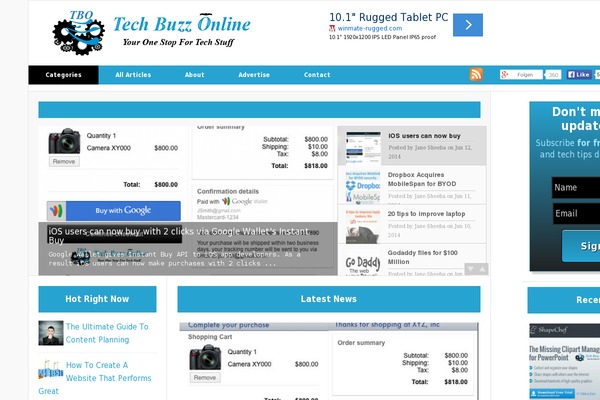Open featured slide headline about Google Wallet Instant Buy
The image size is (600, 400).
pos(179,235)
